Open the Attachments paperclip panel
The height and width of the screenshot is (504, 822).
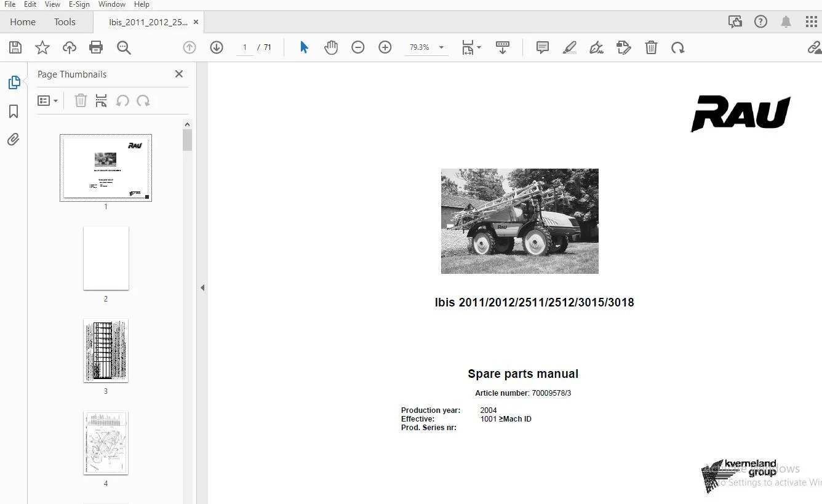tap(14, 140)
